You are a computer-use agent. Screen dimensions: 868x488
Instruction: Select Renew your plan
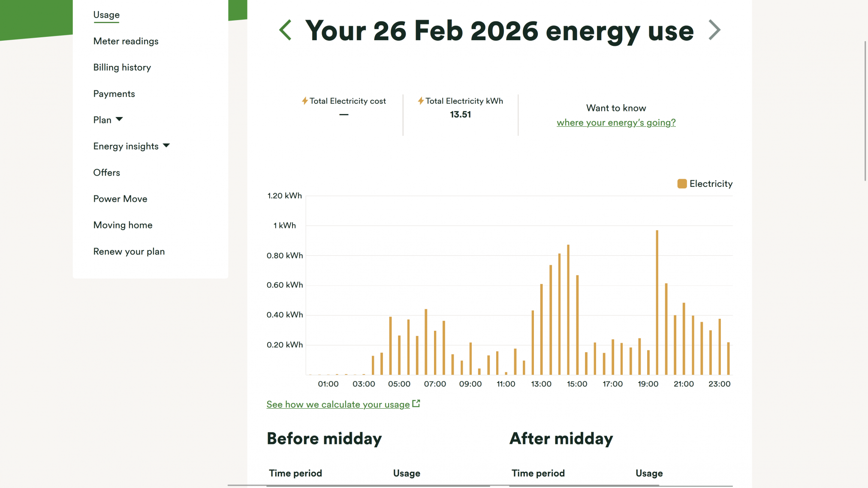tap(129, 251)
